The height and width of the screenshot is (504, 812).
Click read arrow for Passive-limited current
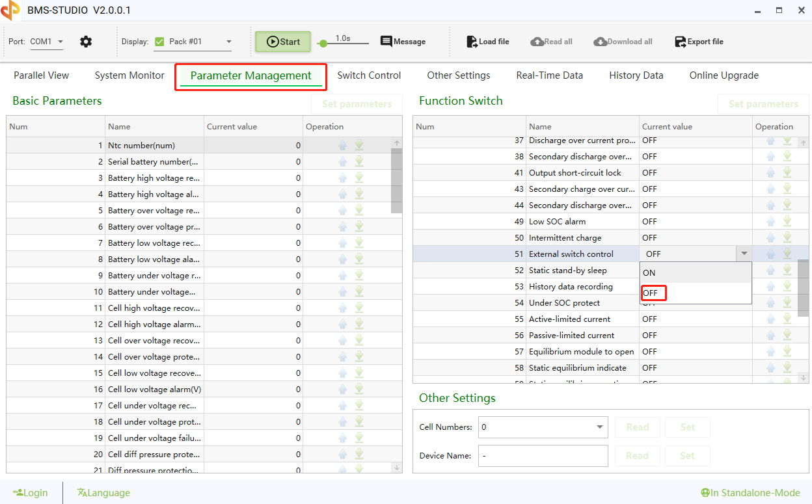coord(771,335)
